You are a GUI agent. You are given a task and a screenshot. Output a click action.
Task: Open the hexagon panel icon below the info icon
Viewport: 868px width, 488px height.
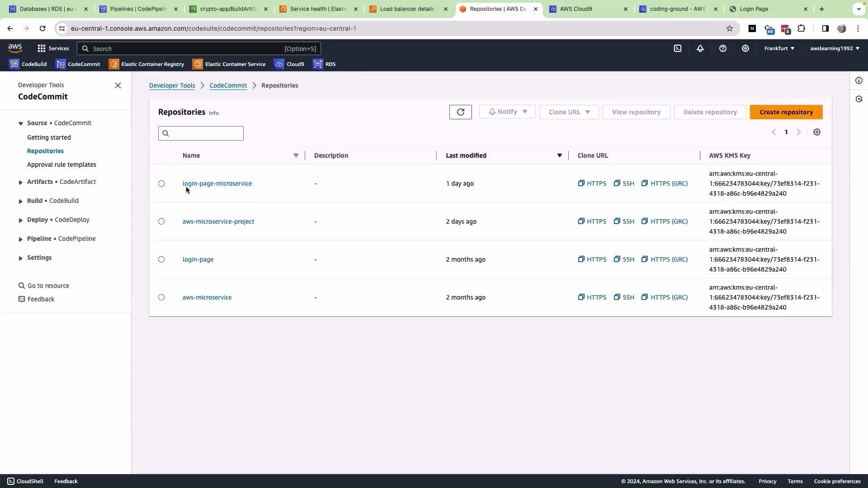point(859,99)
